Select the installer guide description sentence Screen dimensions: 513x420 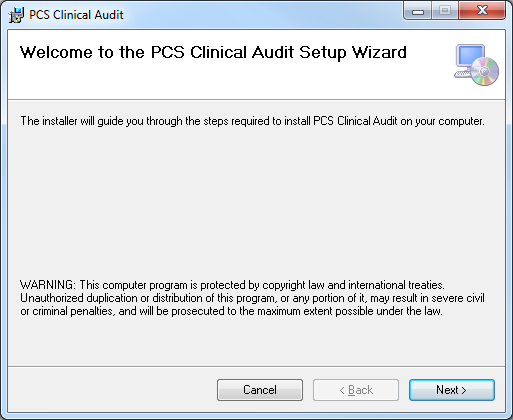coord(252,121)
